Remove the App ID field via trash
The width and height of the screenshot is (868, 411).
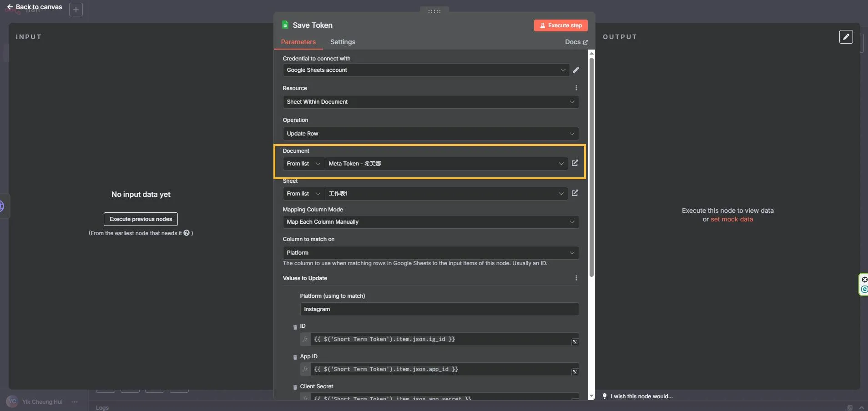(295, 357)
